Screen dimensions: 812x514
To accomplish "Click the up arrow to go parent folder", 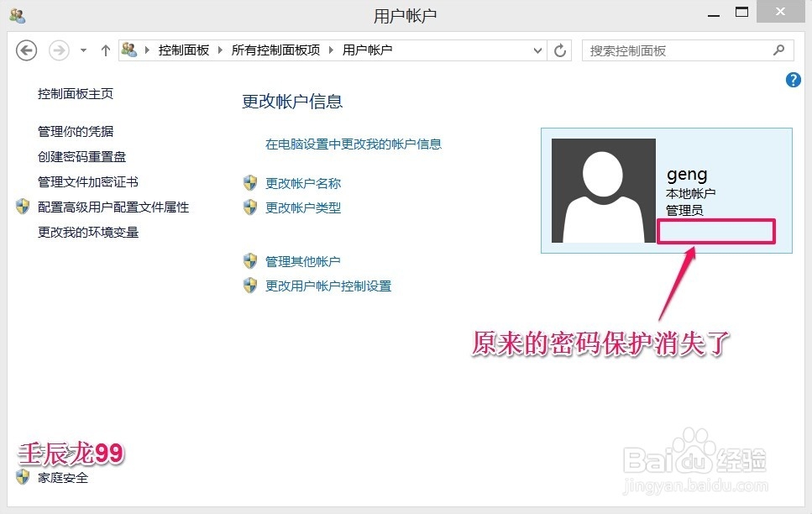I will pos(104,50).
